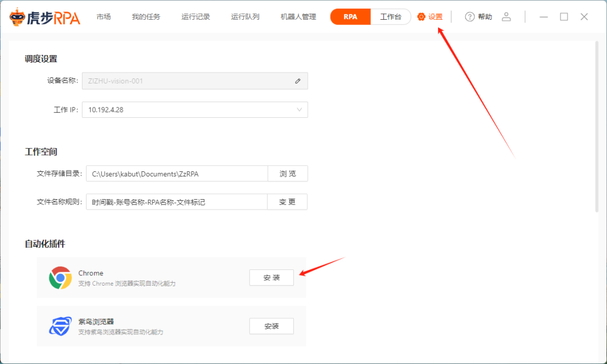Open the 市场 tab
This screenshot has width=607, height=364.
(x=103, y=17)
